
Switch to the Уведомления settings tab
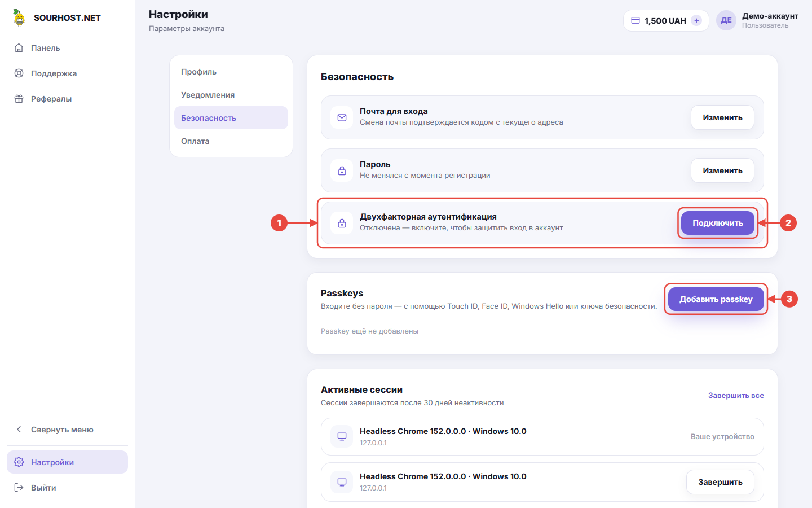(x=231, y=95)
